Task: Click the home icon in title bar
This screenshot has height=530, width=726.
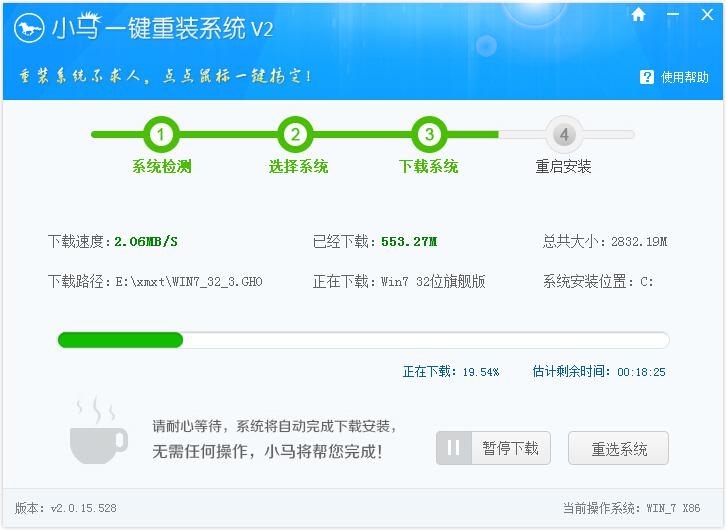Action: tap(638, 15)
